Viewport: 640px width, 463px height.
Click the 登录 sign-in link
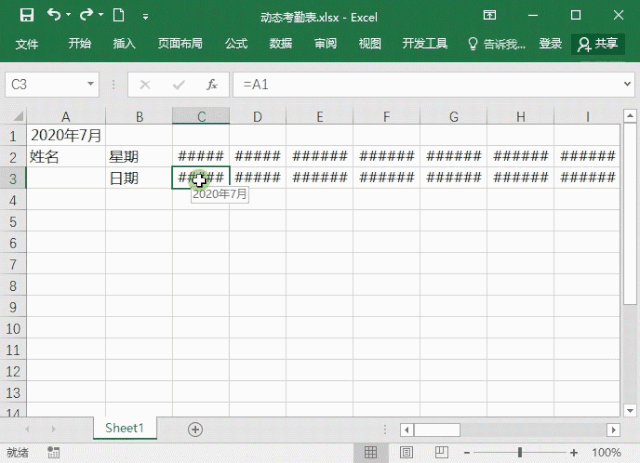[x=550, y=43]
